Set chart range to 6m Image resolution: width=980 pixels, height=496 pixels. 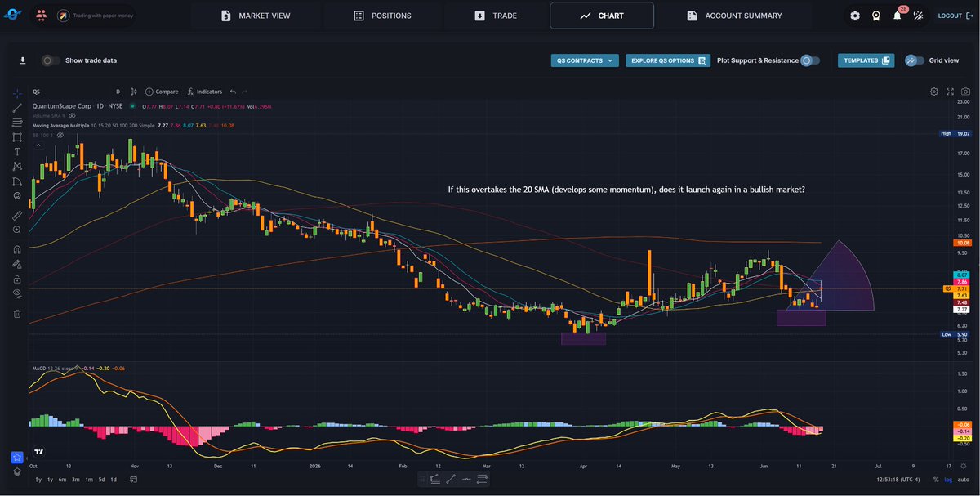point(62,479)
